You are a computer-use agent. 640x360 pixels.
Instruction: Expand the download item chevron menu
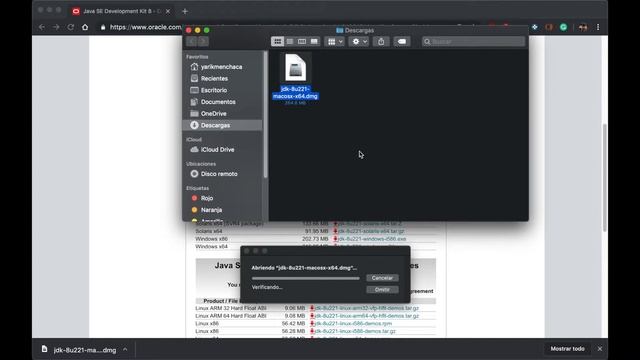(125, 349)
